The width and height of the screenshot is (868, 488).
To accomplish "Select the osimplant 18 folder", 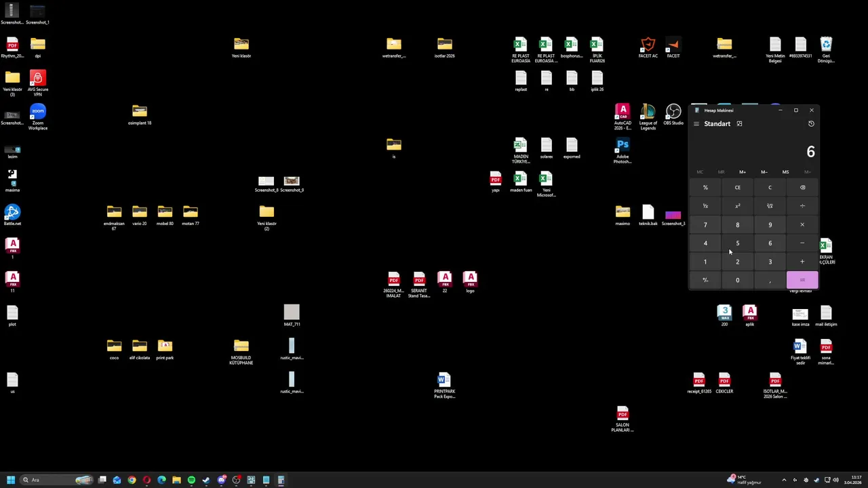I will pos(140,115).
